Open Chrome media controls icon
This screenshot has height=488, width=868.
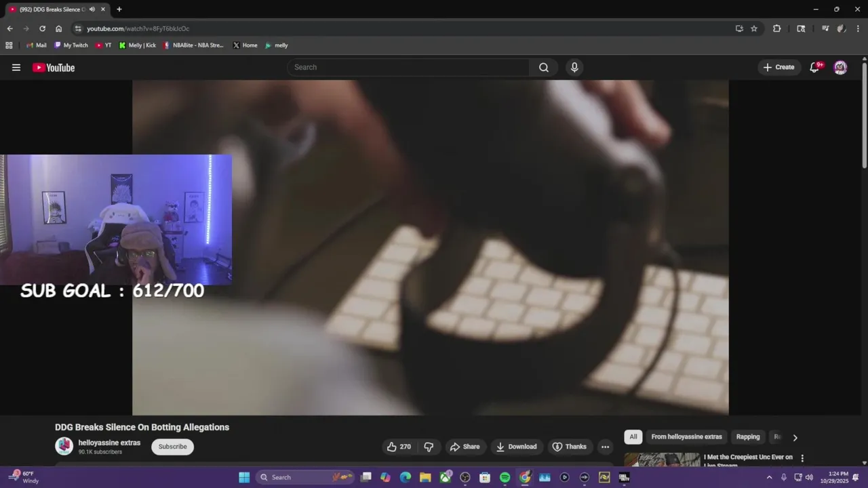click(825, 28)
